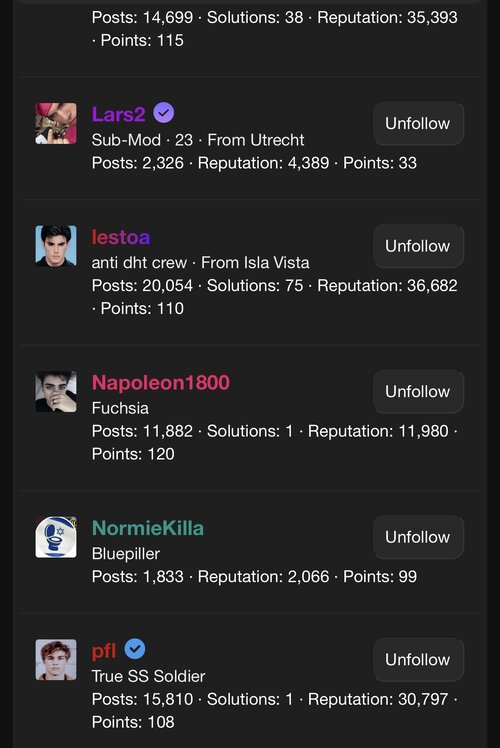Open the pfl username link
The width and height of the screenshot is (500, 748).
[x=104, y=651]
